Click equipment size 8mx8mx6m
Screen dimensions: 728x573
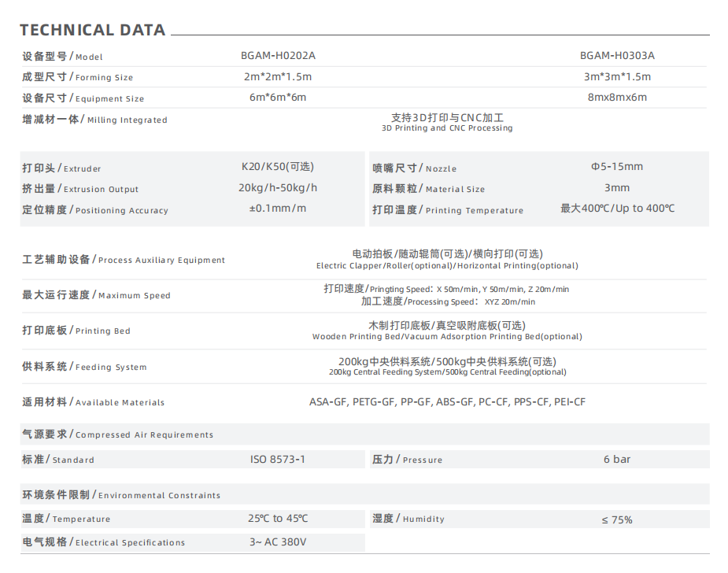coord(617,98)
